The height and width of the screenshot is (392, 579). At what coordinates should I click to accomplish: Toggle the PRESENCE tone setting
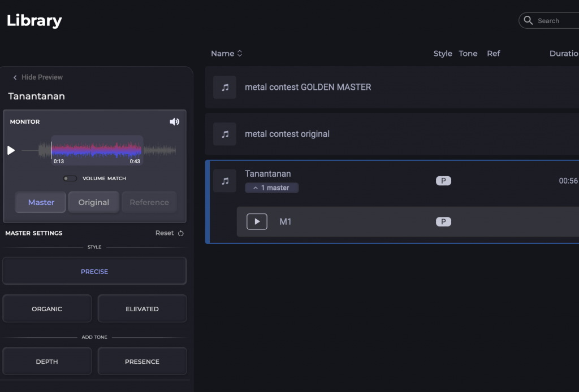click(142, 361)
